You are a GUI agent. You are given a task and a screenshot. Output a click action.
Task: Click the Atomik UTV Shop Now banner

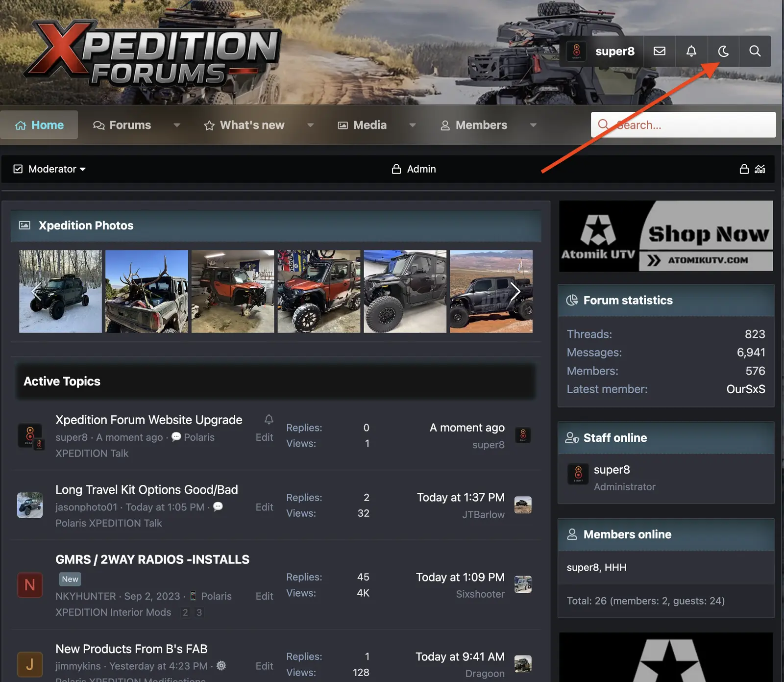pyautogui.click(x=666, y=236)
